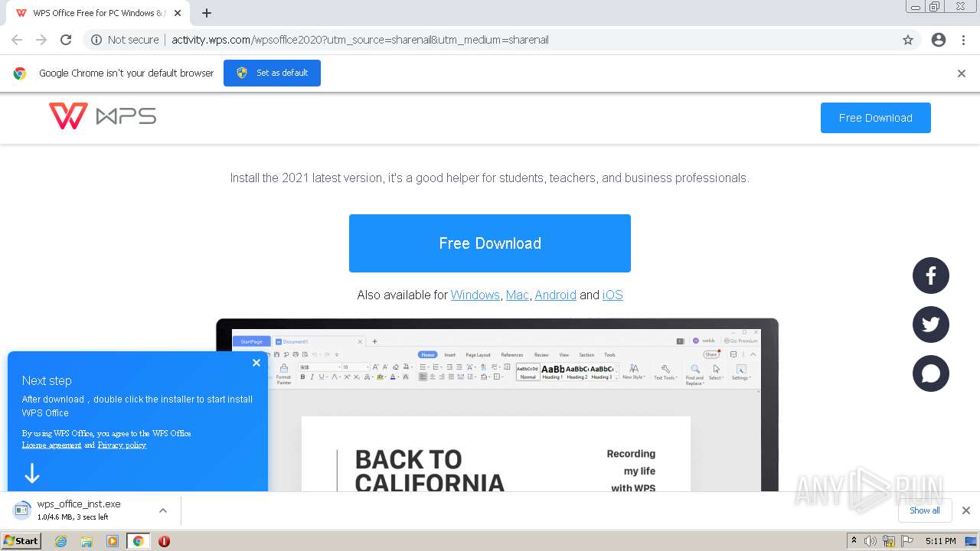Close the WPS Office Free tab
This screenshot has width=980, height=551.
tap(177, 13)
